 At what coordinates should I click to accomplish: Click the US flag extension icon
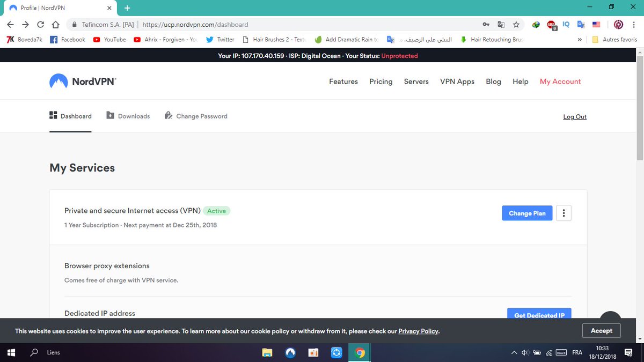pyautogui.click(x=596, y=25)
